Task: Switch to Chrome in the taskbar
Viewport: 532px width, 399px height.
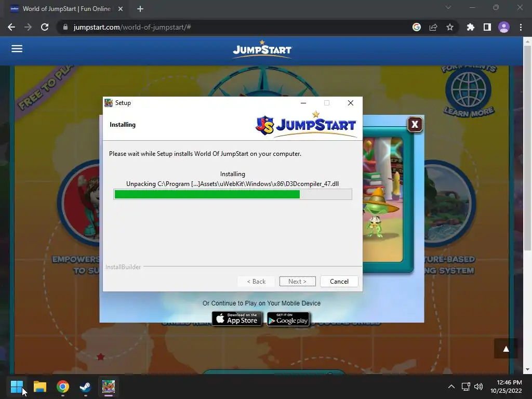Action: [x=63, y=387]
